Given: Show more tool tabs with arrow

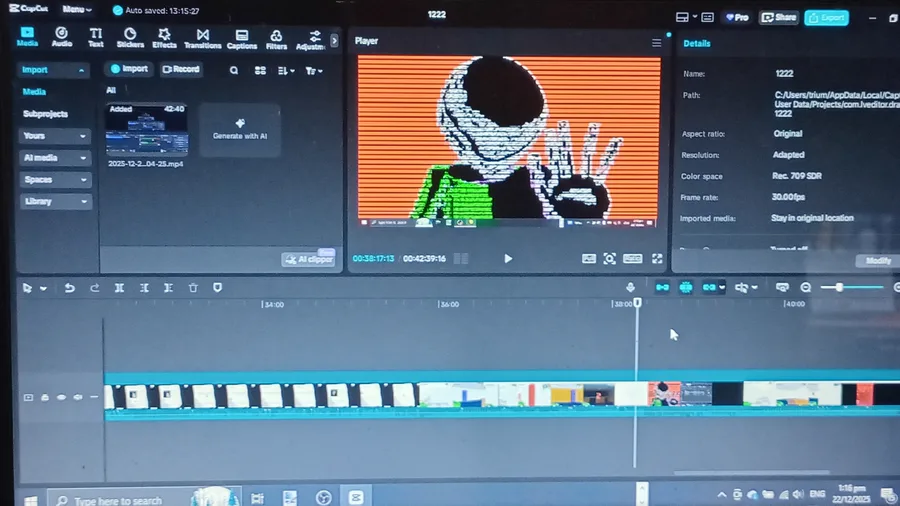Looking at the screenshot, I should pyautogui.click(x=334, y=41).
